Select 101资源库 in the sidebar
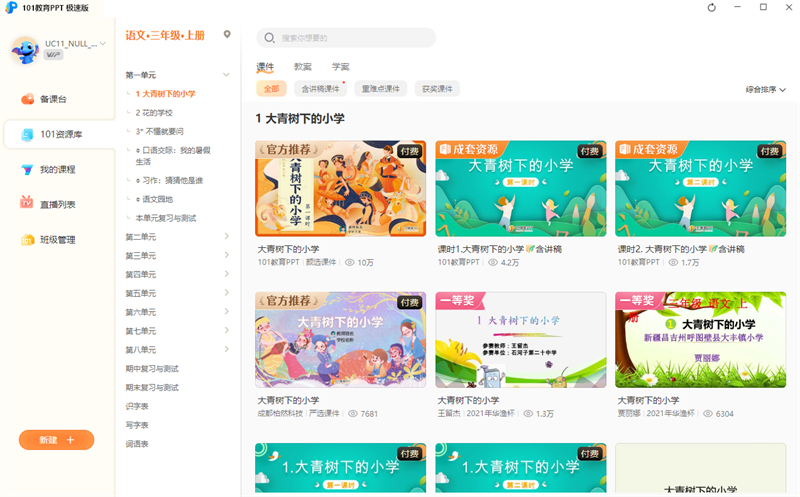The height and width of the screenshot is (497, 800). [x=60, y=134]
